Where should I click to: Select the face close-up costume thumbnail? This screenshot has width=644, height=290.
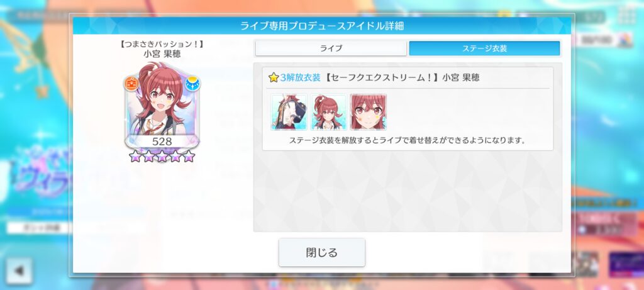(369, 112)
